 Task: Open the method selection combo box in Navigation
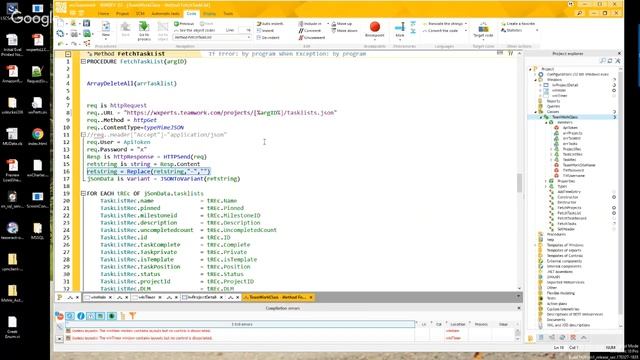212,37
